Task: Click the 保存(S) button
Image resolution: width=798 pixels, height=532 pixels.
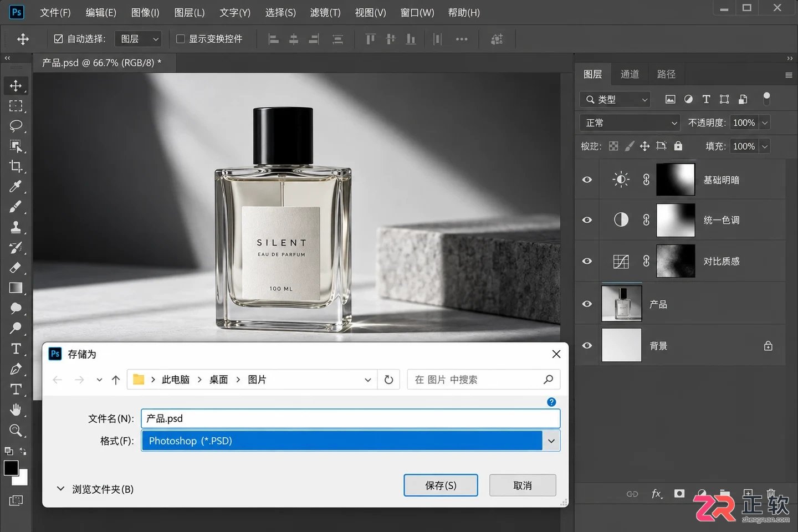Action: [x=441, y=485]
